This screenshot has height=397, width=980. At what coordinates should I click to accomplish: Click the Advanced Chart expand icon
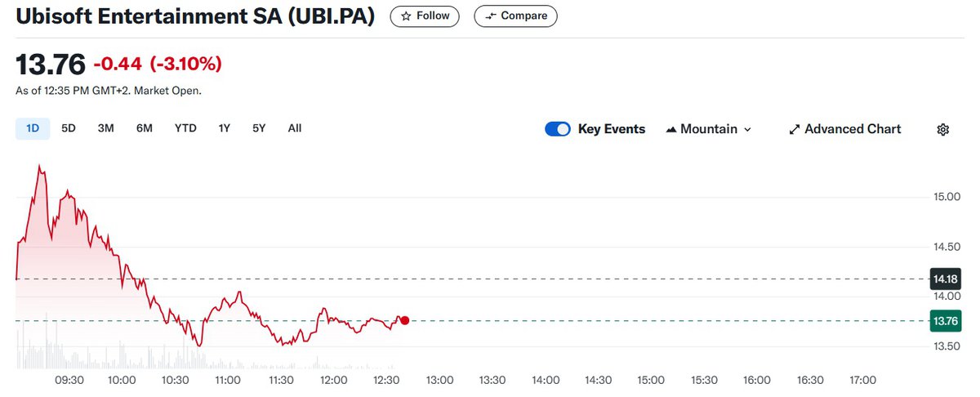pos(794,129)
